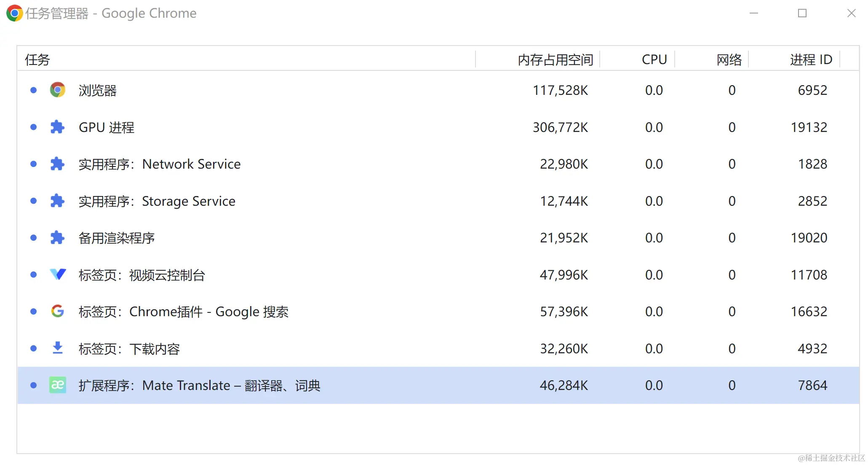Sort by the 任务 column header

[37, 59]
